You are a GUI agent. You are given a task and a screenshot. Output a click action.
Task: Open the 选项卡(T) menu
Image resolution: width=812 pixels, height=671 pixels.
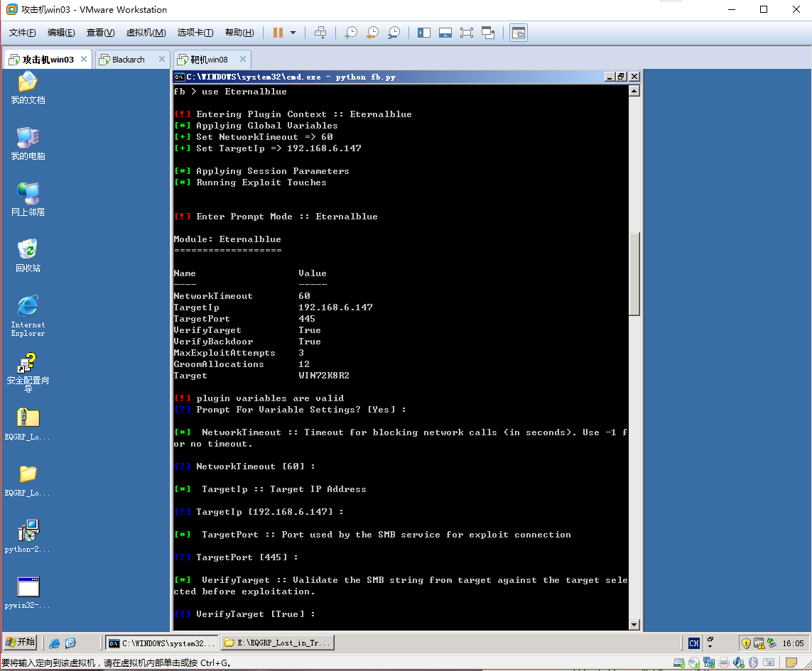(195, 33)
